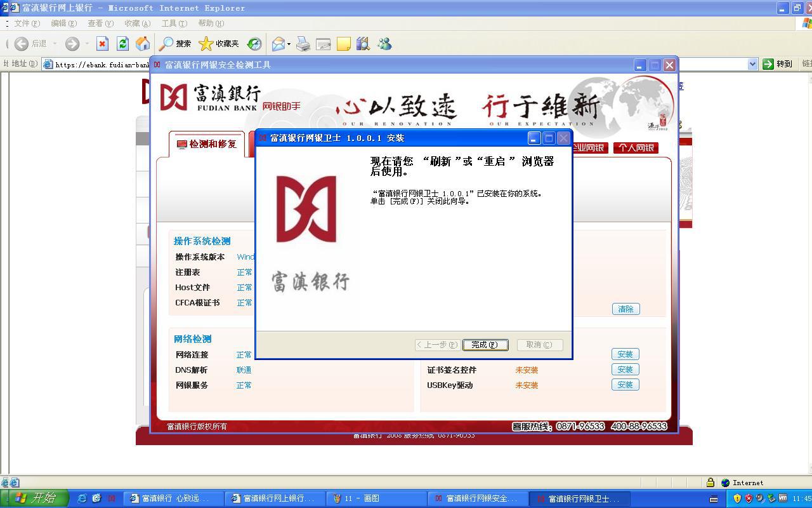Click the 个人网银 button
The width and height of the screenshot is (812, 508).
pos(636,148)
